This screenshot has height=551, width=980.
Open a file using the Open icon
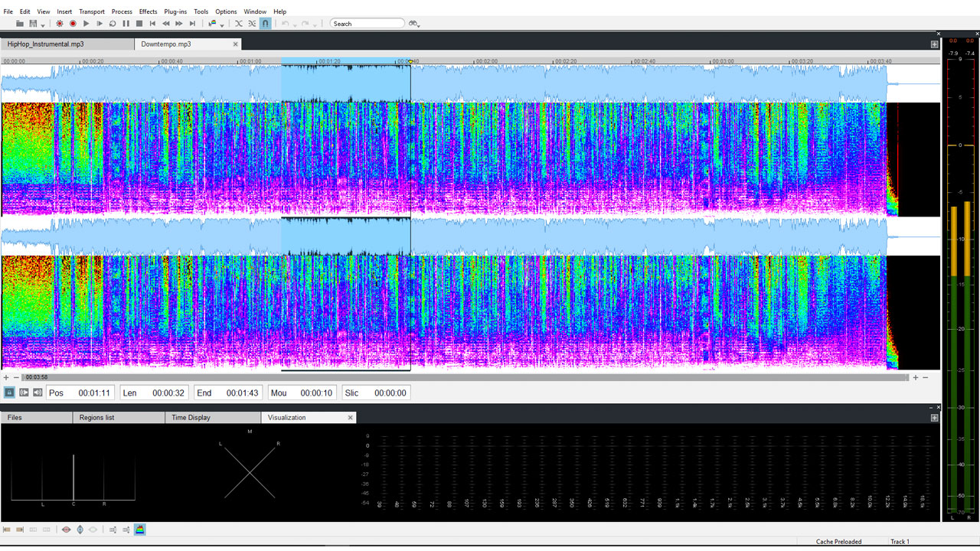pyautogui.click(x=19, y=23)
